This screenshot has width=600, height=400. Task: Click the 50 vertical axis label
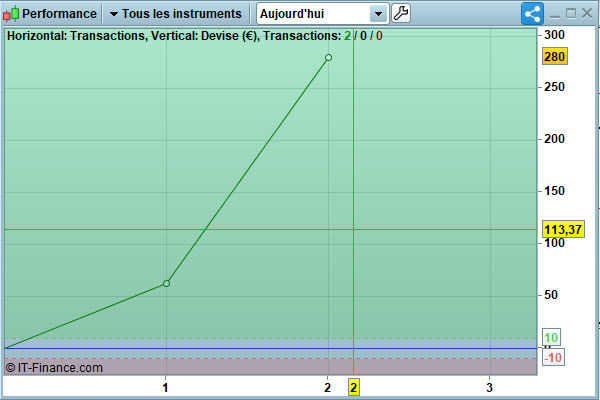[551, 295]
